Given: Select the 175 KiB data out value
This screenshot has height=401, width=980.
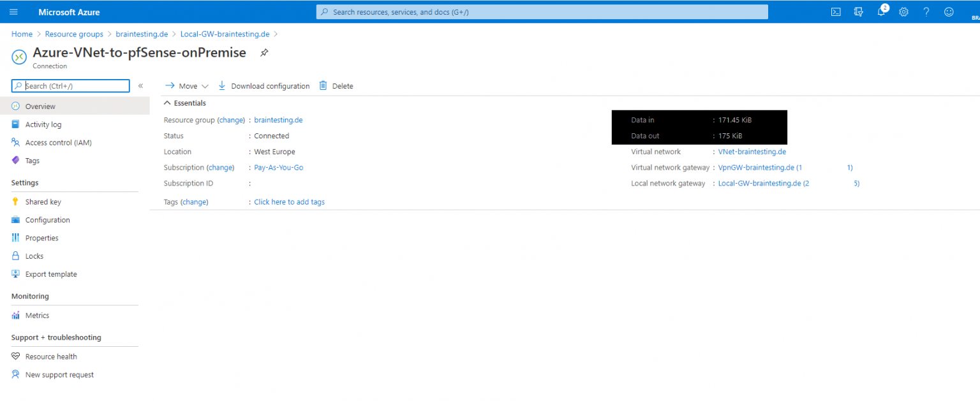Looking at the screenshot, I should pos(730,136).
